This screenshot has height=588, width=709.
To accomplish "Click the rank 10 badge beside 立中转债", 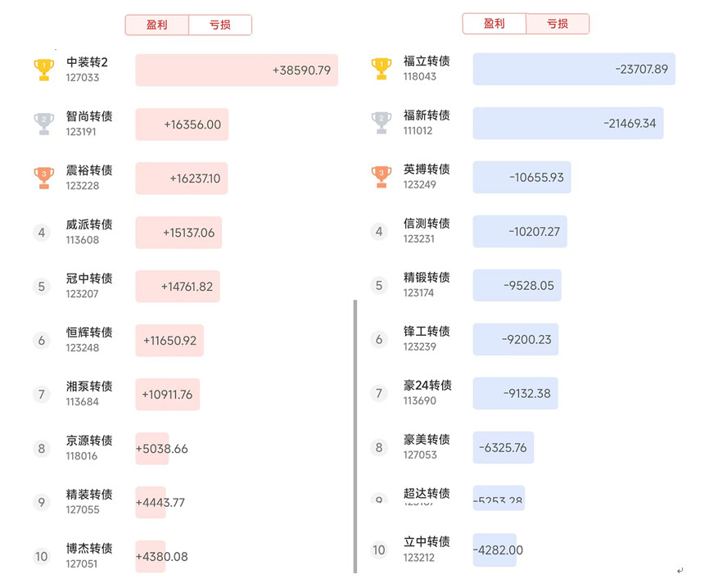I will pyautogui.click(x=378, y=550).
